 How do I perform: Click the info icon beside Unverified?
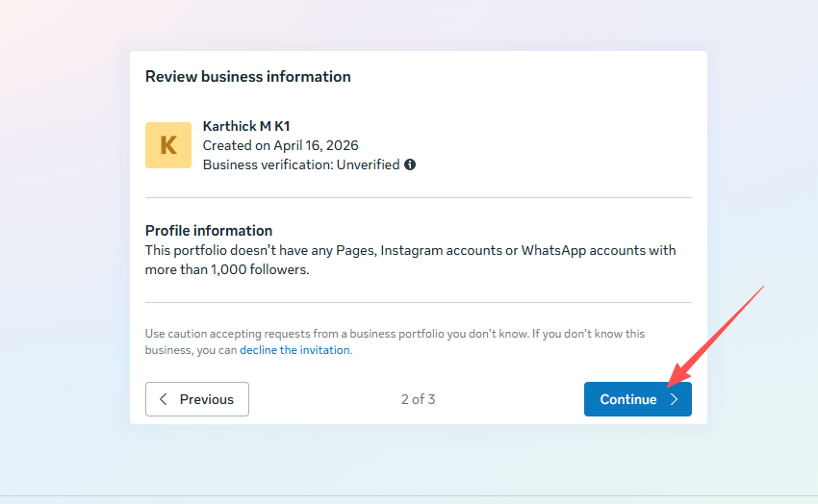pyautogui.click(x=410, y=164)
